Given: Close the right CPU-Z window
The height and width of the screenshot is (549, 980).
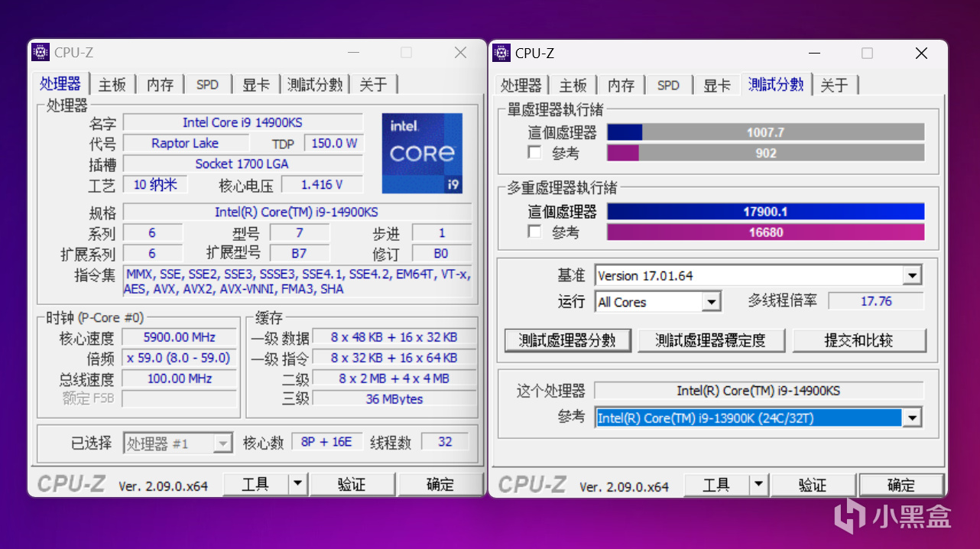Looking at the screenshot, I should [921, 53].
